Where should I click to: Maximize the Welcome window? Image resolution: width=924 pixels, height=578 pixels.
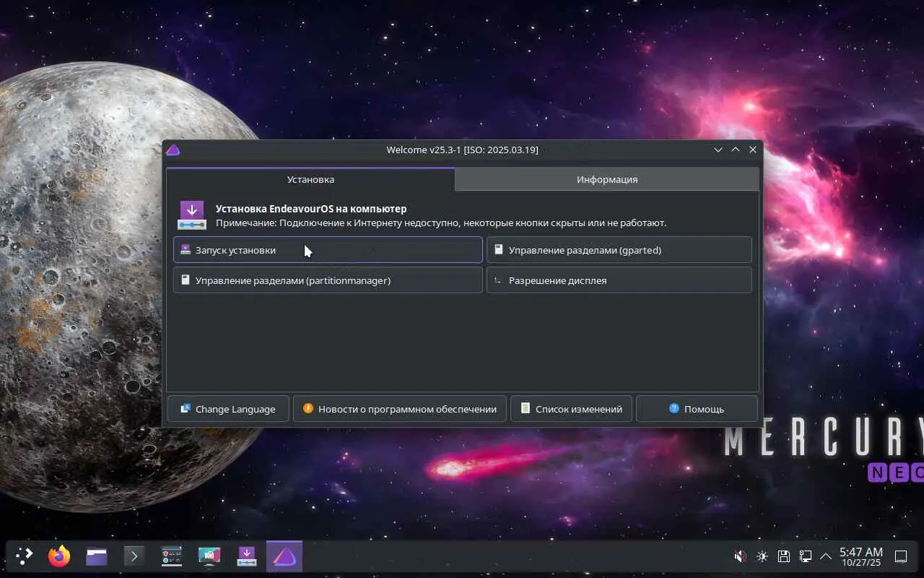click(x=736, y=150)
